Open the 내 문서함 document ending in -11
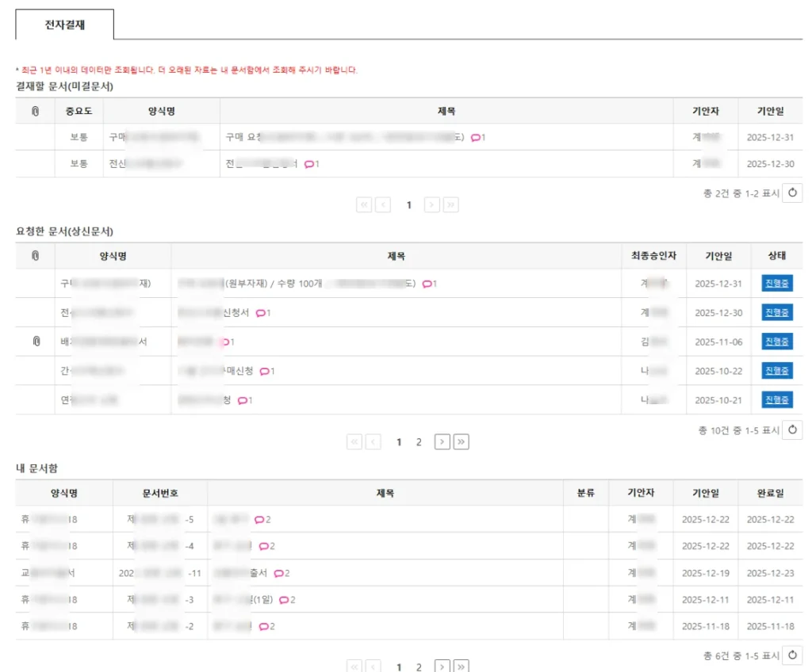812x672 pixels. point(246,573)
